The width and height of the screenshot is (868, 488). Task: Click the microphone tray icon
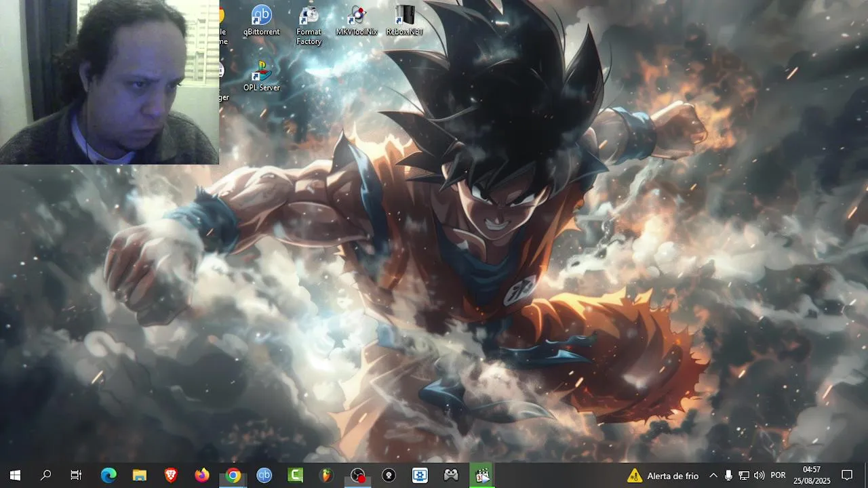point(728,476)
